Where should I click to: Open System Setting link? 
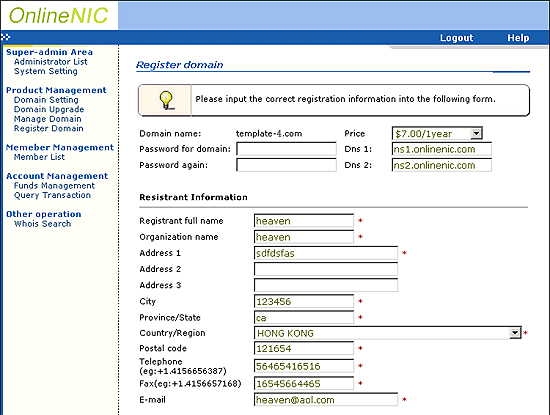pyautogui.click(x=46, y=71)
